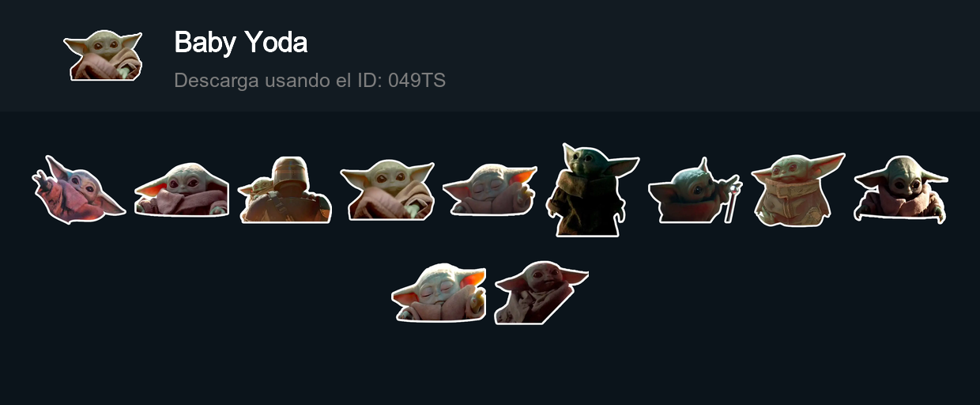Choose the sleepy Baby Yoda with closed eyes
The width and height of the screenshot is (980, 405).
point(490,190)
